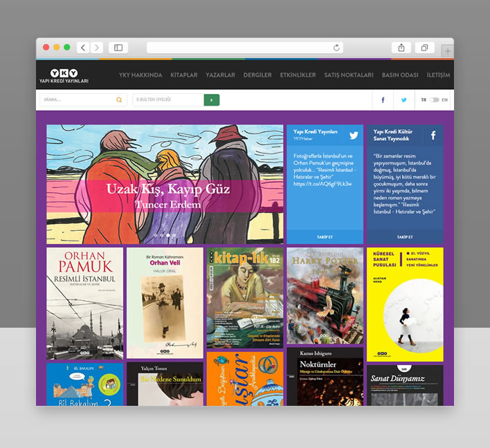Select the EN language label

(x=444, y=100)
